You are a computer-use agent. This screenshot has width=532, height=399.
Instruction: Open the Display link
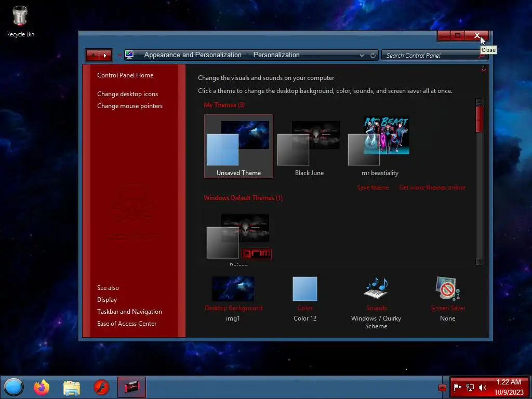click(107, 300)
